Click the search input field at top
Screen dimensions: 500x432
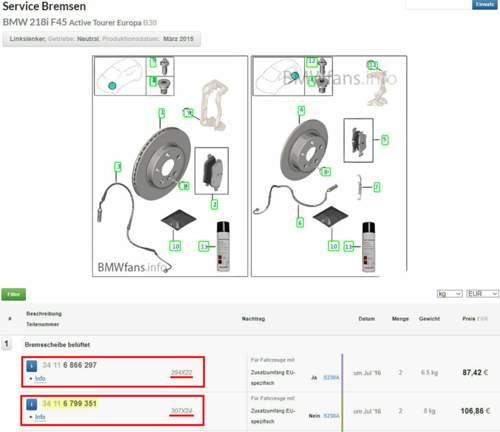pos(438,4)
